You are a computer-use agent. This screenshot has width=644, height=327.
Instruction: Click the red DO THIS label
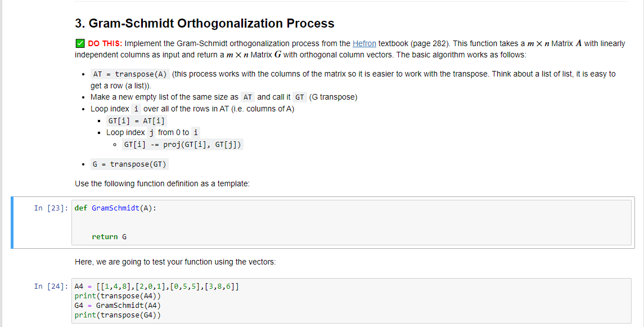click(x=105, y=43)
